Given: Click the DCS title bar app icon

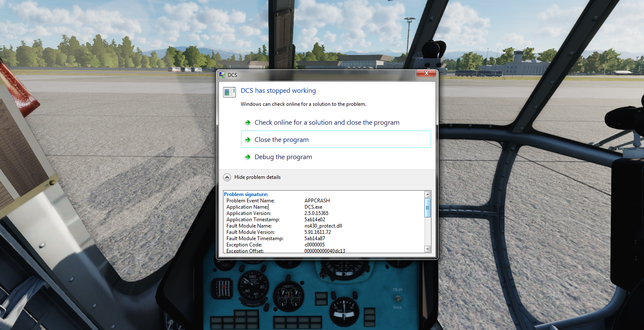Looking at the screenshot, I should point(222,75).
